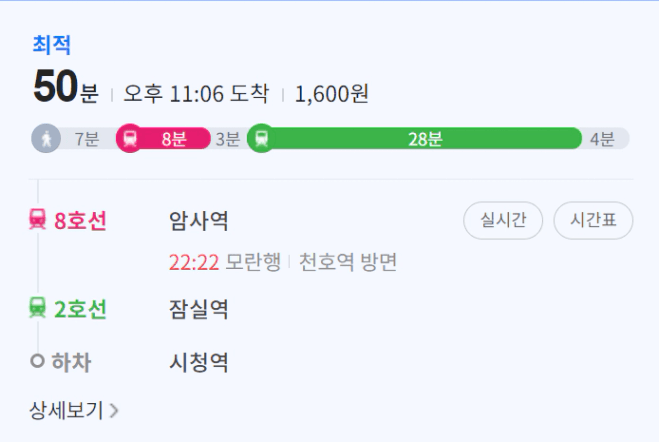Click the 2호선 line label
Screen dimensions: 659x442
[80, 309]
